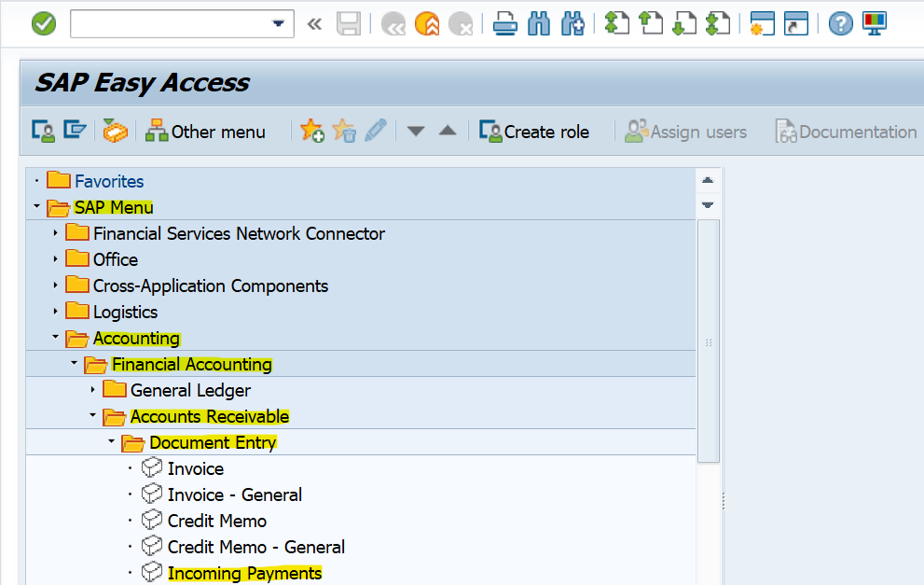924x585 pixels.
Task: Click the Delete Favorites star icon
Action: [344, 131]
